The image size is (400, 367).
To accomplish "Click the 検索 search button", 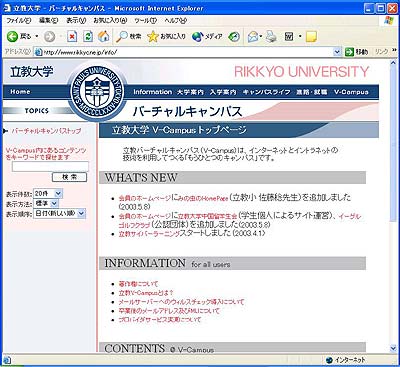I will click(x=69, y=177).
